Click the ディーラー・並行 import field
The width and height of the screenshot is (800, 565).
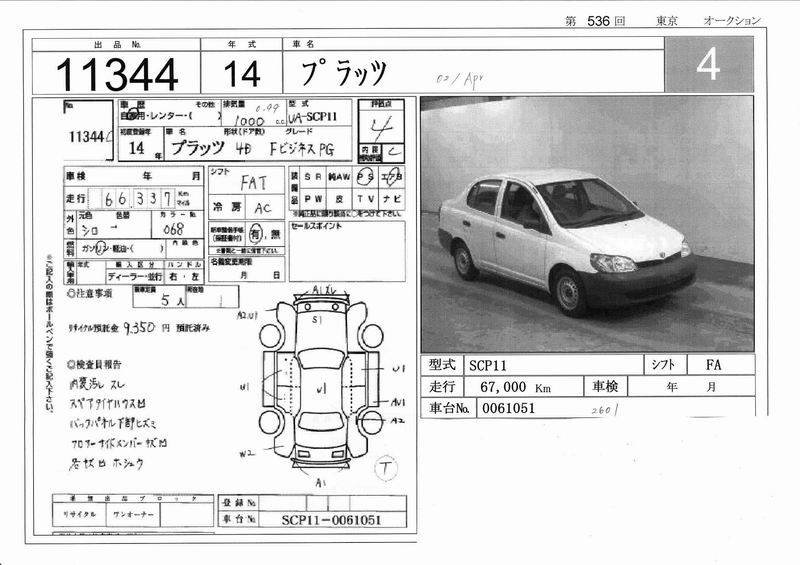coord(135,277)
